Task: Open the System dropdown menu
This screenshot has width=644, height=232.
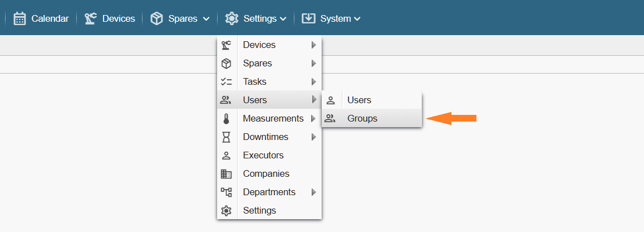Action: 357,19
